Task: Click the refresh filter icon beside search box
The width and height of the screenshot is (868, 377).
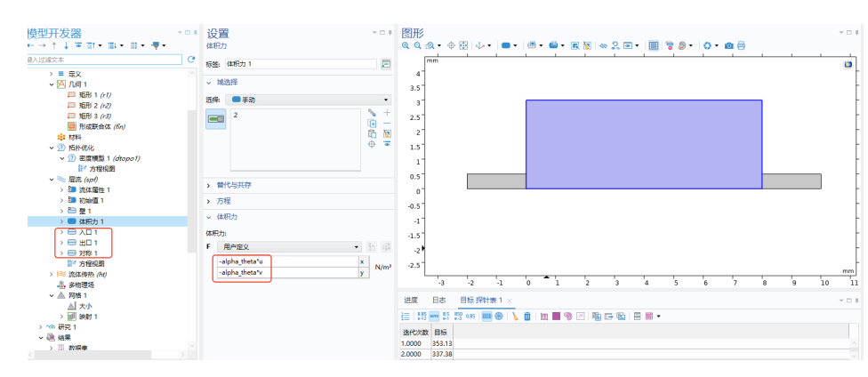Action: pyautogui.click(x=191, y=60)
